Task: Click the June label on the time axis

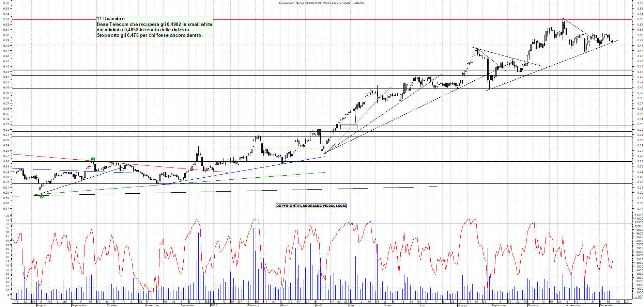Action: [x=387, y=305]
